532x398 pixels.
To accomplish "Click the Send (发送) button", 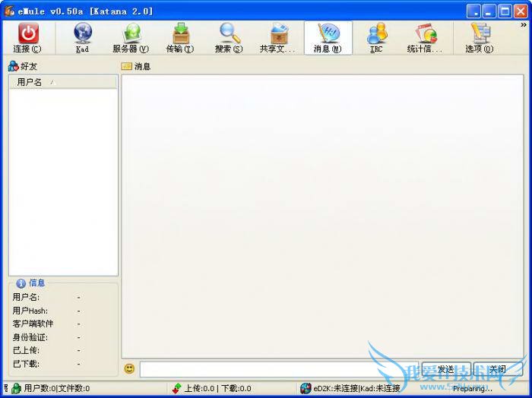I will [446, 369].
